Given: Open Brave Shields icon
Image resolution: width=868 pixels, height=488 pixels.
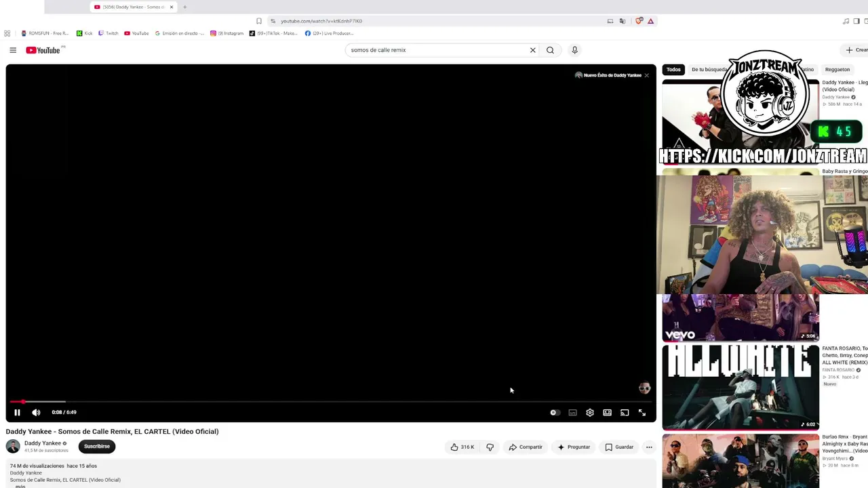Looking at the screenshot, I should tap(639, 21).
